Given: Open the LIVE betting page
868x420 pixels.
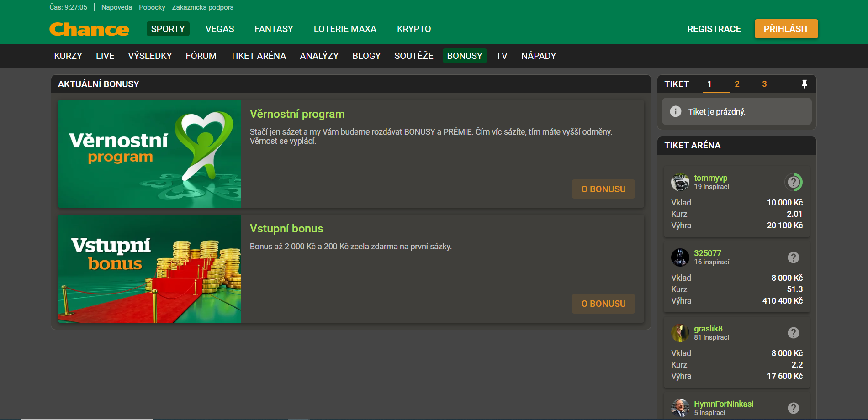Looking at the screenshot, I should click(x=105, y=56).
